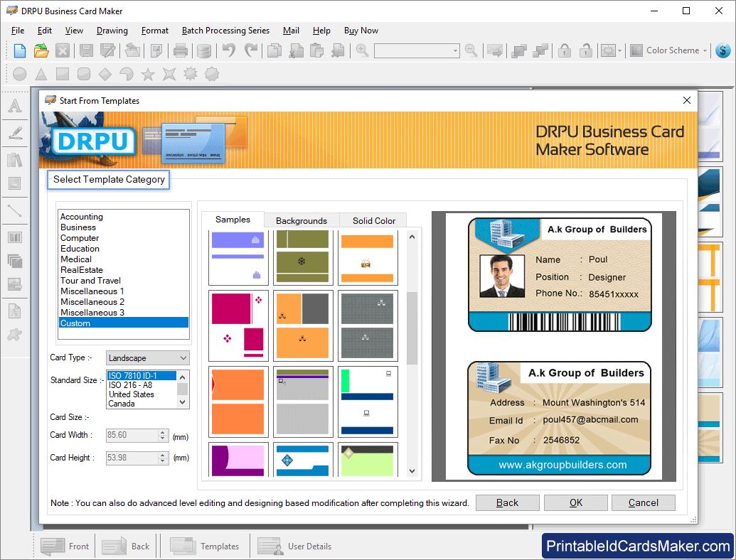Switch to the Solid Color tab
Image resolution: width=736 pixels, height=560 pixels.
pos(374,221)
